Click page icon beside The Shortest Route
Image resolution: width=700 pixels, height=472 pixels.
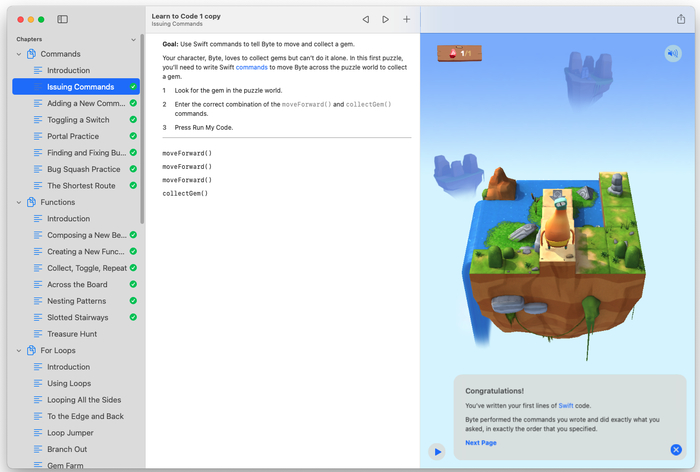[38, 186]
